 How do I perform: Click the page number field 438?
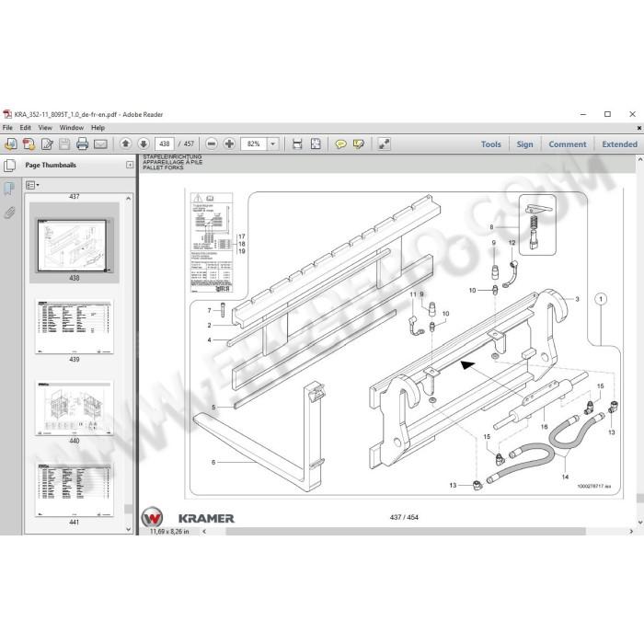click(x=165, y=144)
